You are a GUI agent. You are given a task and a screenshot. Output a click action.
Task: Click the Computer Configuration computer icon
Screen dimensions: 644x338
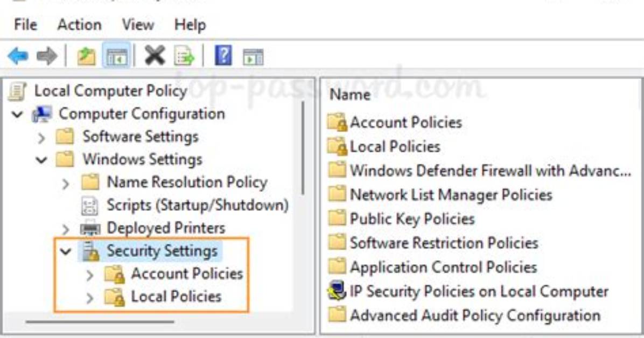point(42,114)
